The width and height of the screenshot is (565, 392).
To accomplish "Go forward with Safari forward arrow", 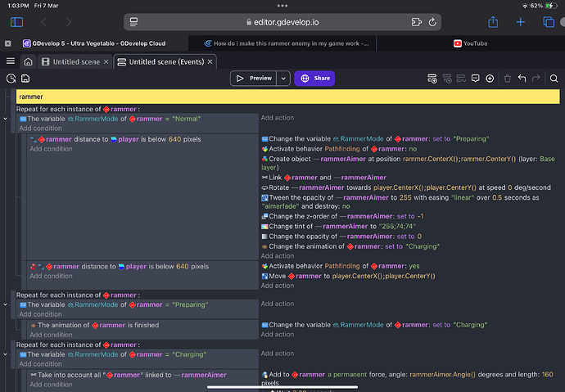I will [x=69, y=22].
